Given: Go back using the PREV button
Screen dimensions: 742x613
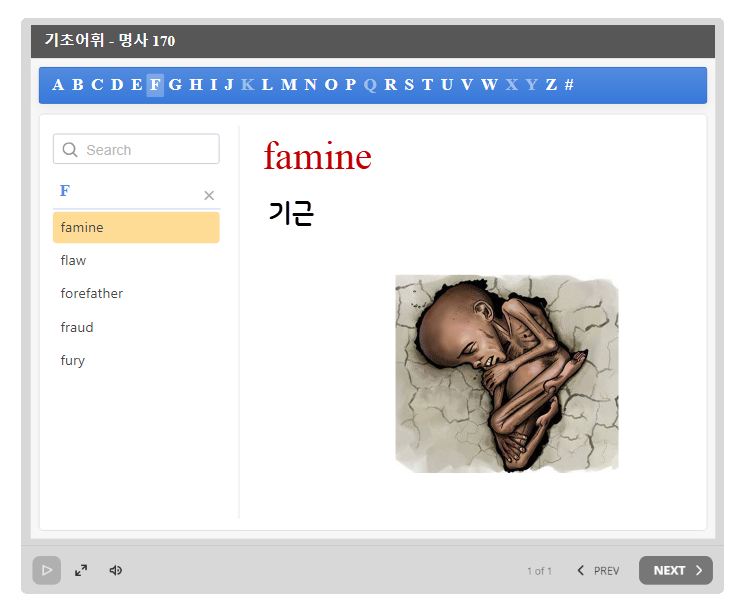Looking at the screenshot, I should click(598, 570).
